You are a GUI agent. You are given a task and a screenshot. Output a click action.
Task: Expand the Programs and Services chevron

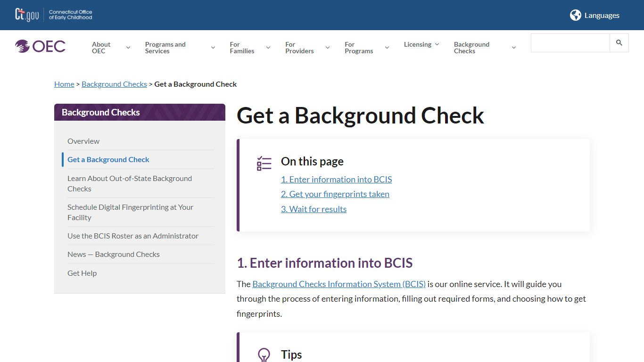point(213,48)
